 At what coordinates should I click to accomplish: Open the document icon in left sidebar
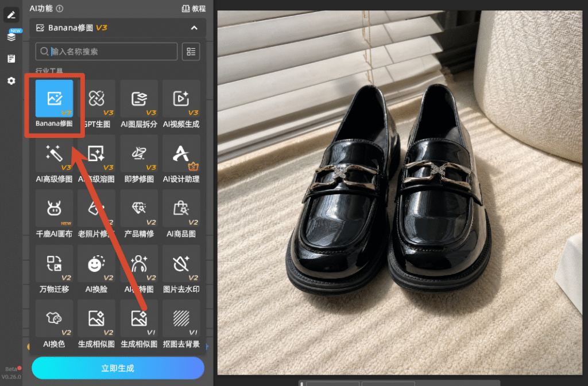click(11, 59)
